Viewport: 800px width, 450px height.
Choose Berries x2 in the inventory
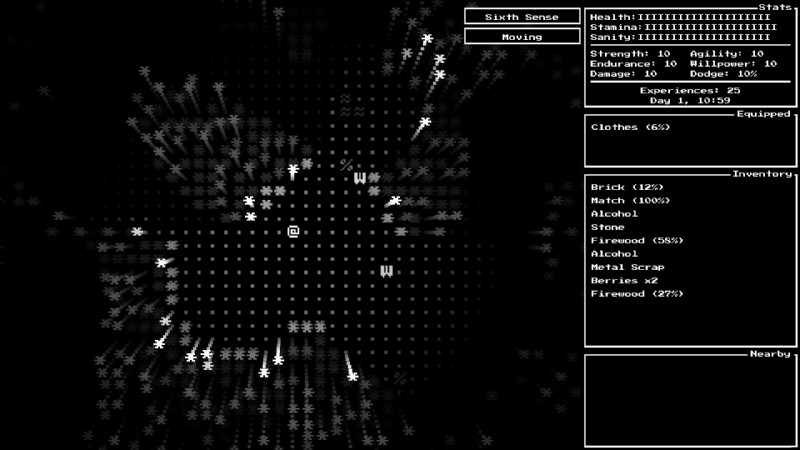click(624, 281)
